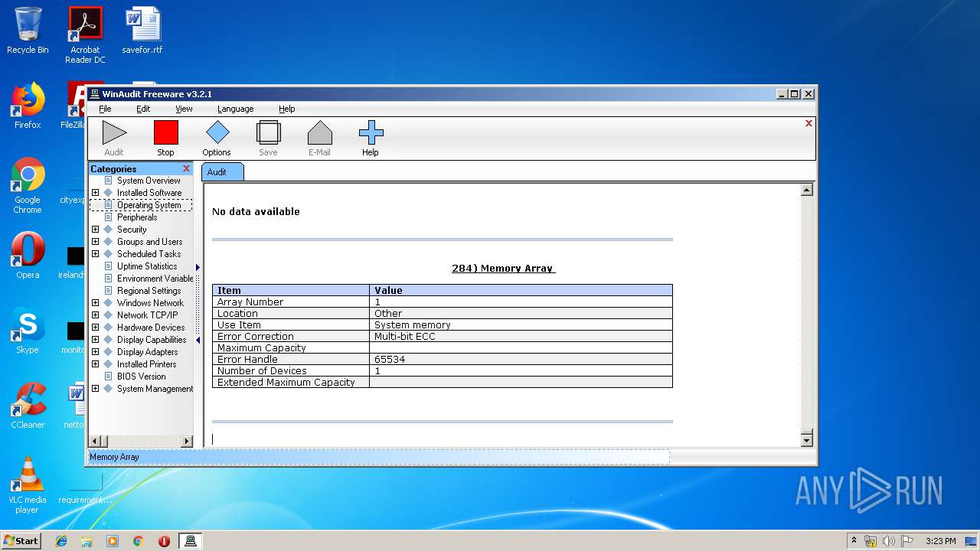
Task: Open CCleaner desktop shortcut
Action: 28,406
